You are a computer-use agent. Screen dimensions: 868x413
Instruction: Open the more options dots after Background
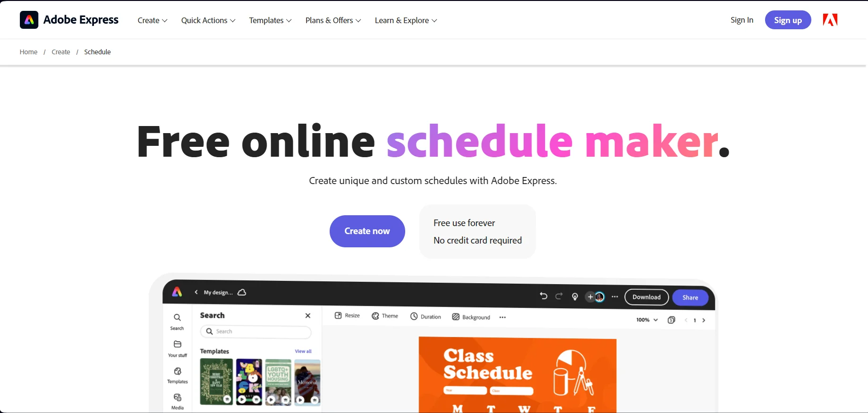tap(502, 317)
